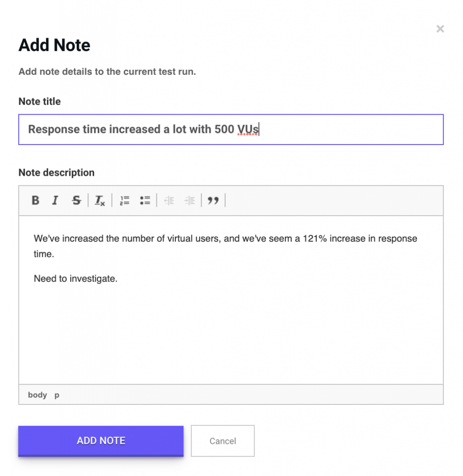
Task: Insert a numbered list
Action: pyautogui.click(x=125, y=200)
